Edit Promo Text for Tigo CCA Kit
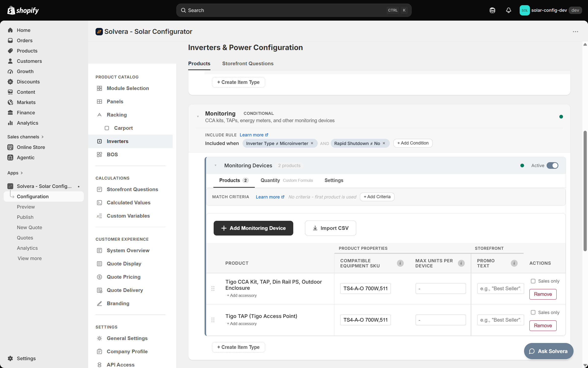This screenshot has width=588, height=368. coord(500,289)
